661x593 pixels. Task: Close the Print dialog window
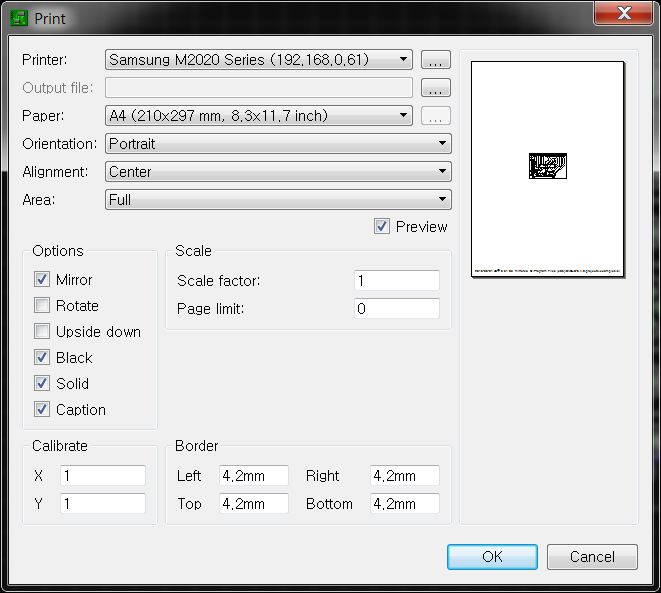pyautogui.click(x=623, y=13)
